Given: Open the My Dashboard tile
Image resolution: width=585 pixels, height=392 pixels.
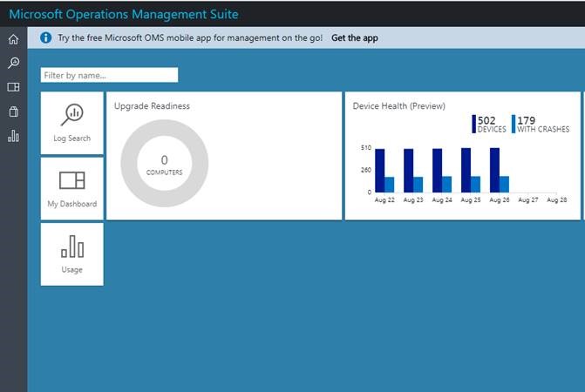Looking at the screenshot, I should click(x=71, y=188).
